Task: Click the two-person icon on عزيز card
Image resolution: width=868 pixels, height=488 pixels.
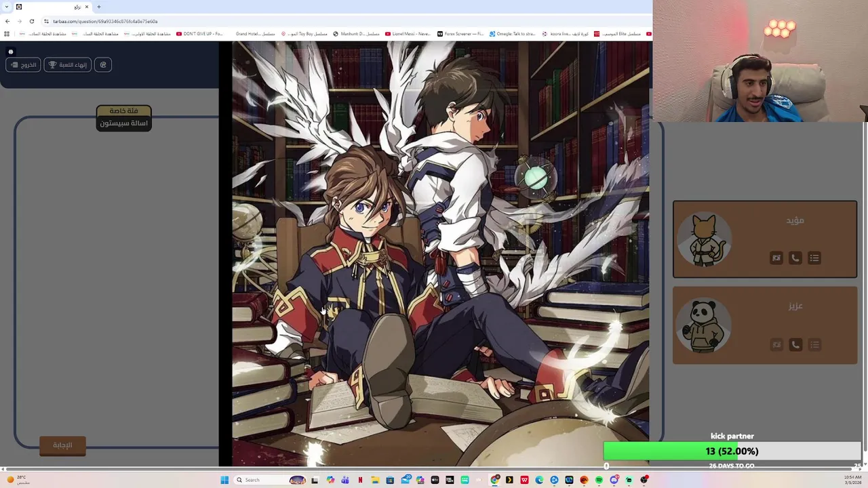Action: (x=776, y=344)
